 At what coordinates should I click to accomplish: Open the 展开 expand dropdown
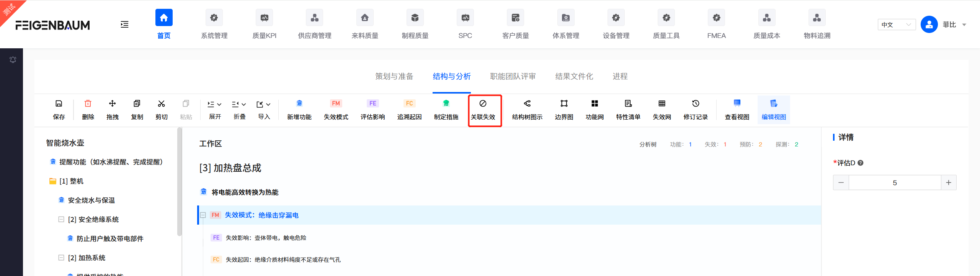pos(215,110)
